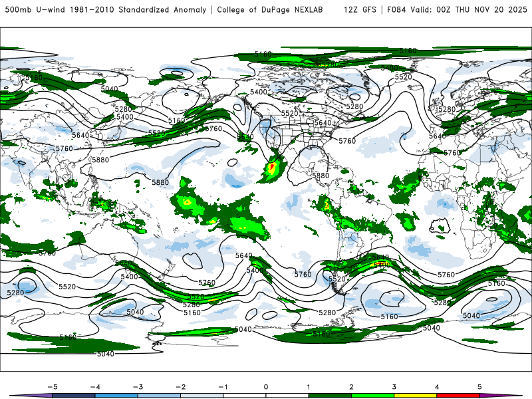
Task: Click the light blue -3 to -2 colorbar segment
Action: (x=159, y=396)
